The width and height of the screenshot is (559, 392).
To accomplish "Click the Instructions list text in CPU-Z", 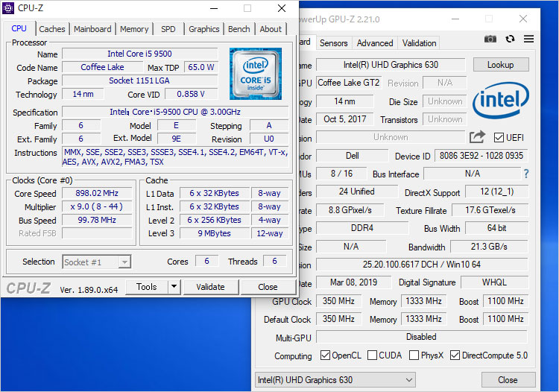I will click(x=175, y=157).
